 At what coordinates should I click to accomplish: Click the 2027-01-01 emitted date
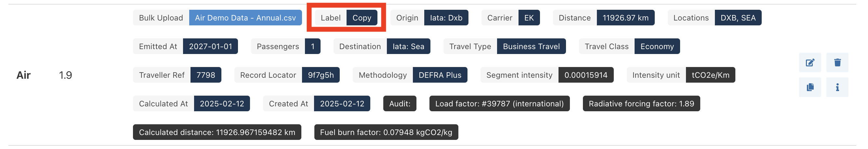210,47
